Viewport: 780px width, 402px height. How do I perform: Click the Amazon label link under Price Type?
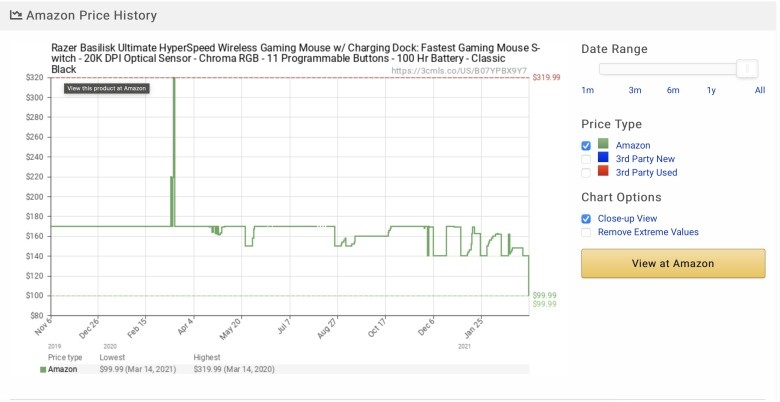tap(633, 145)
